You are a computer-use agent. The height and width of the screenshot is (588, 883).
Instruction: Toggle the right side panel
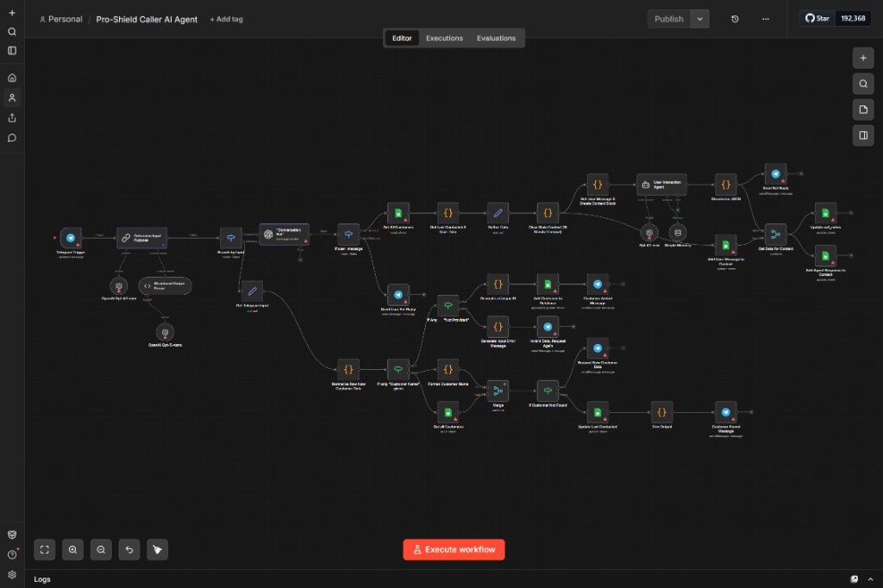862,135
